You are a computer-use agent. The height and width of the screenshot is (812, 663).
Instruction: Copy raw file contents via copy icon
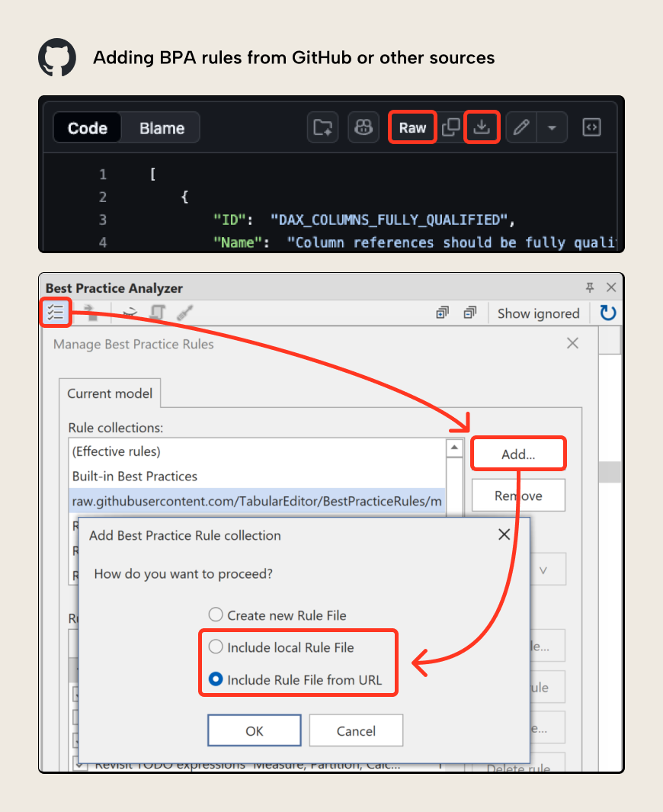coord(450,127)
